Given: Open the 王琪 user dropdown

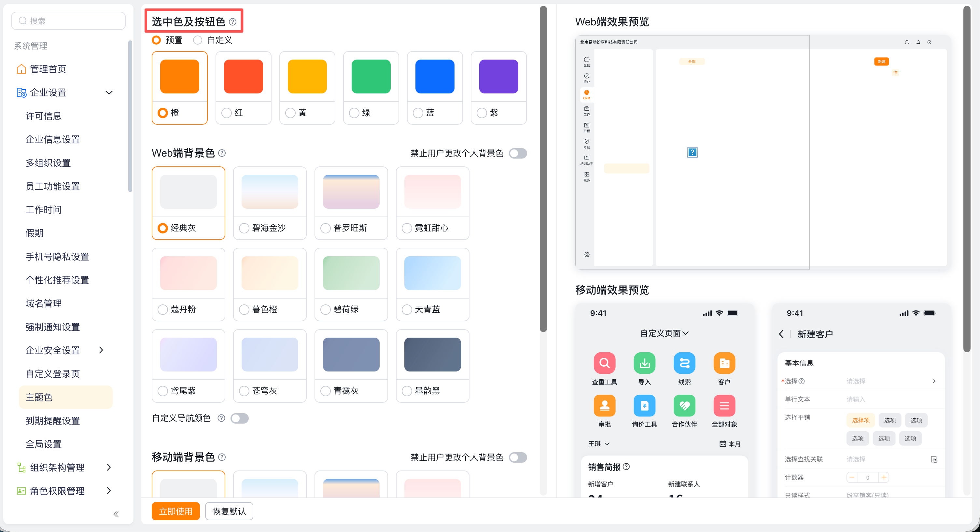Looking at the screenshot, I should click(x=599, y=444).
